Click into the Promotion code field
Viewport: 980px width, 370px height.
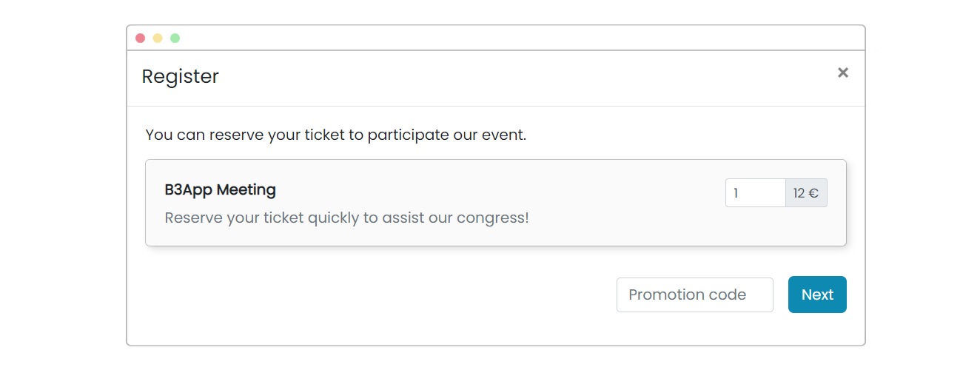click(x=694, y=295)
